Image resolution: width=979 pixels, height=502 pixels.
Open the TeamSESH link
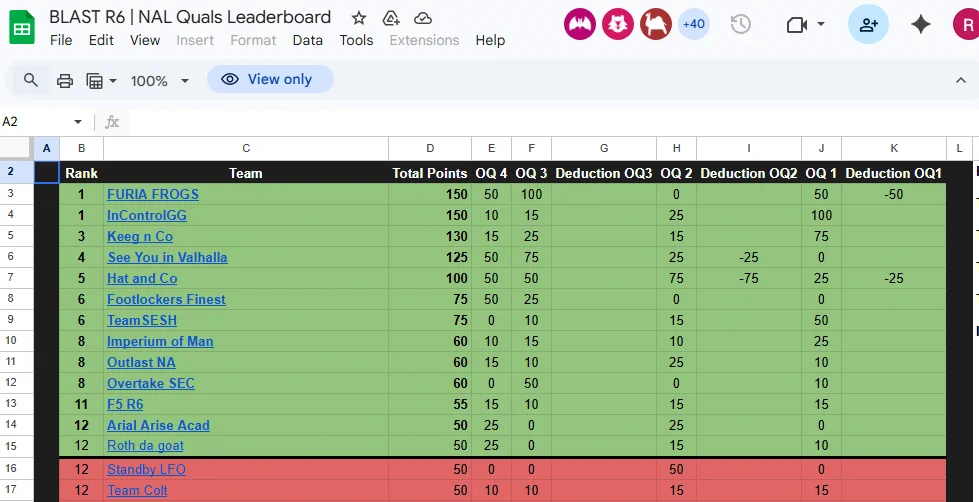[x=142, y=320]
